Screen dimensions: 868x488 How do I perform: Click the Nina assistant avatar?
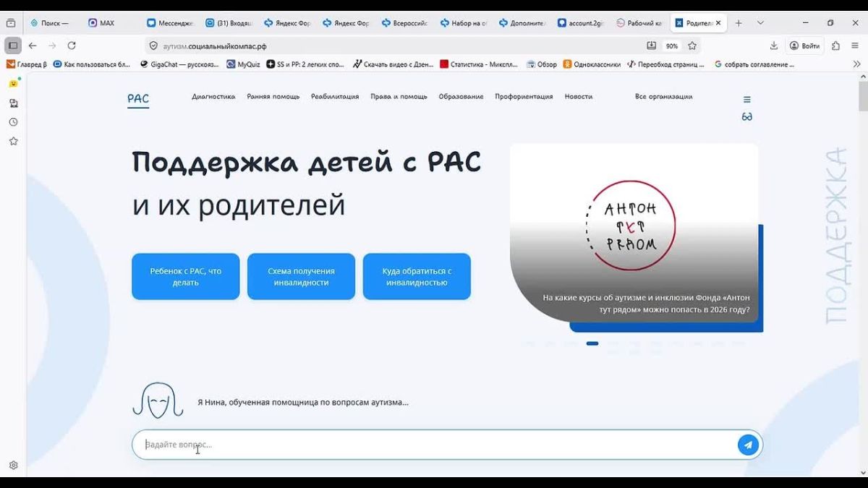158,401
